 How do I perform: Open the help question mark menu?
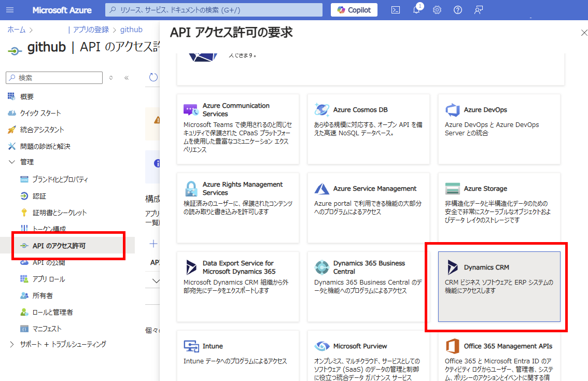click(x=457, y=9)
